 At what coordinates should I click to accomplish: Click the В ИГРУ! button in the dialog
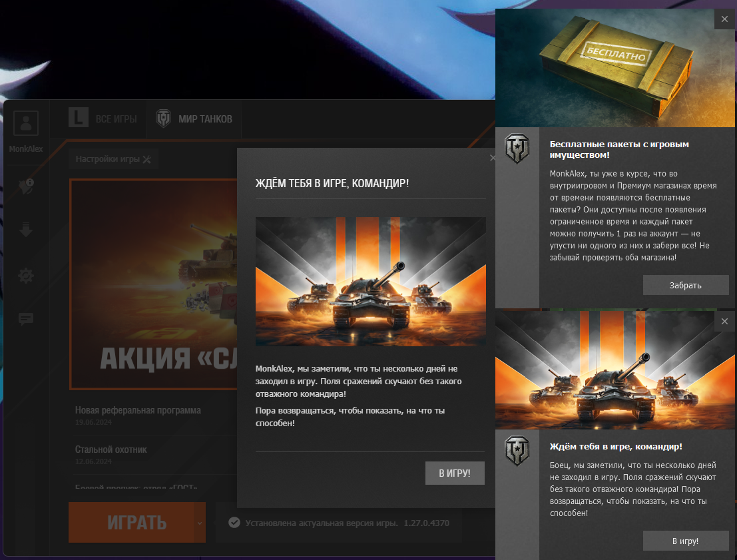click(455, 473)
